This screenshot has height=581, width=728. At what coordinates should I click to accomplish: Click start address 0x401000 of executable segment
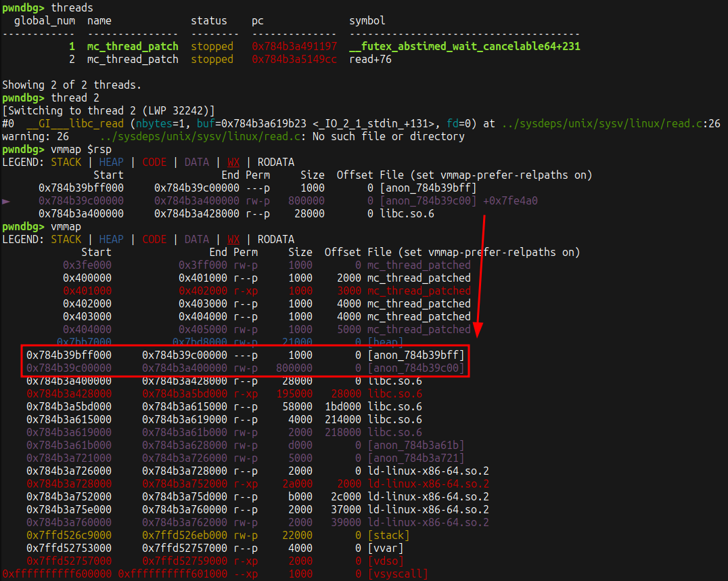(87, 291)
